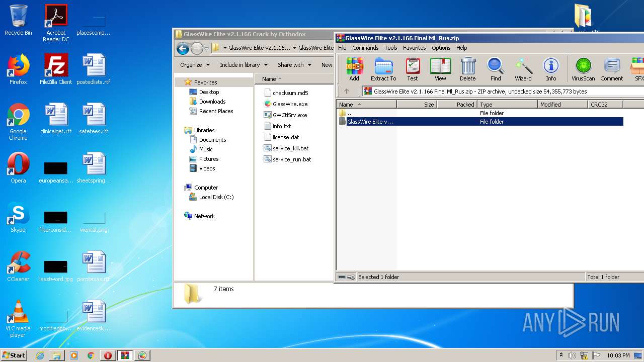The width and height of the screenshot is (644, 362).
Task: Click Internet Explorer in taskbar
Action: coord(40,355)
